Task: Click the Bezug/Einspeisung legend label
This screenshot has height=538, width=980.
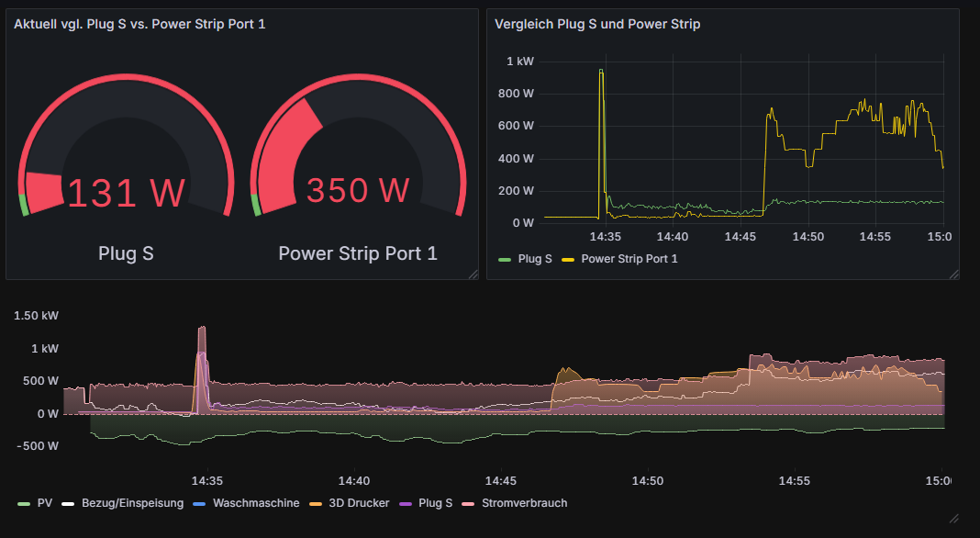Action: [x=132, y=503]
